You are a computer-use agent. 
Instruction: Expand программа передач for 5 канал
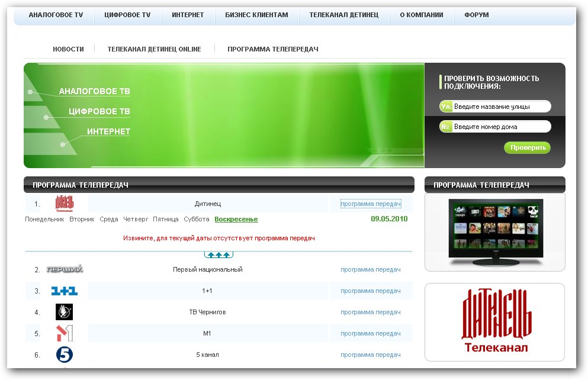pyautogui.click(x=370, y=355)
